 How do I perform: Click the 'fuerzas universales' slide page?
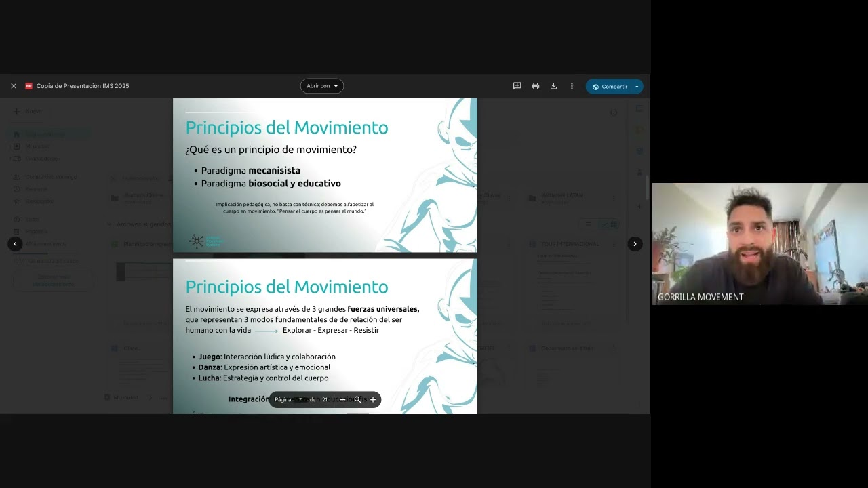point(325,336)
